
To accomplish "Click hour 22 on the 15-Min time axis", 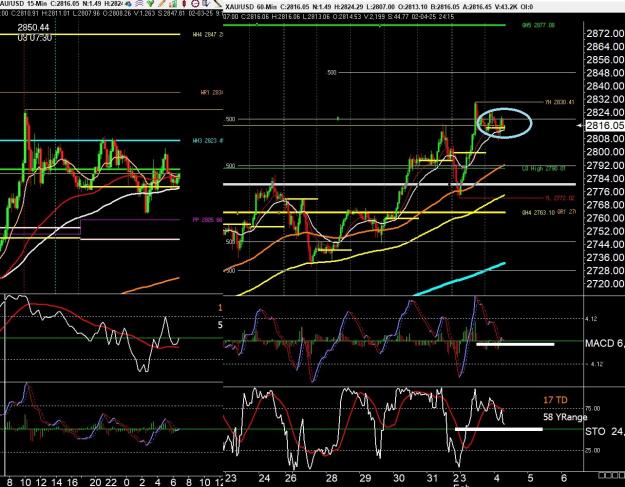I will (x=111, y=482).
